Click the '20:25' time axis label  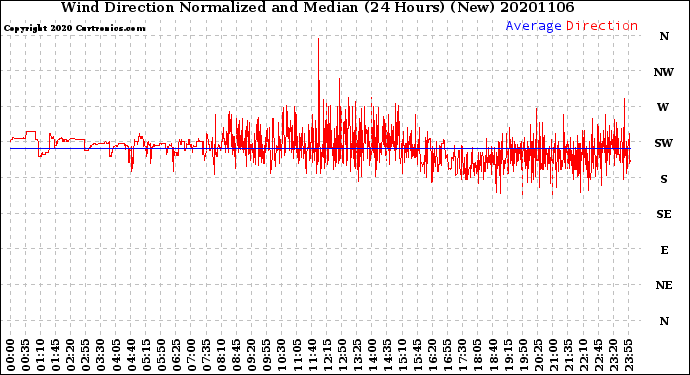[538, 355]
